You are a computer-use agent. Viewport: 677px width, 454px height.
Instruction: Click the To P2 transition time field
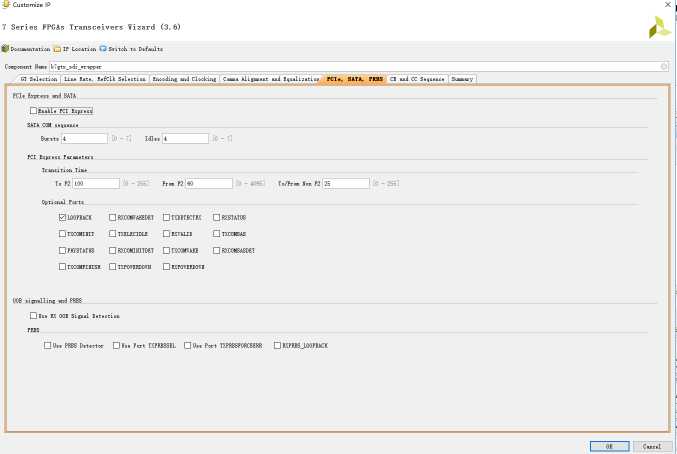[96, 183]
